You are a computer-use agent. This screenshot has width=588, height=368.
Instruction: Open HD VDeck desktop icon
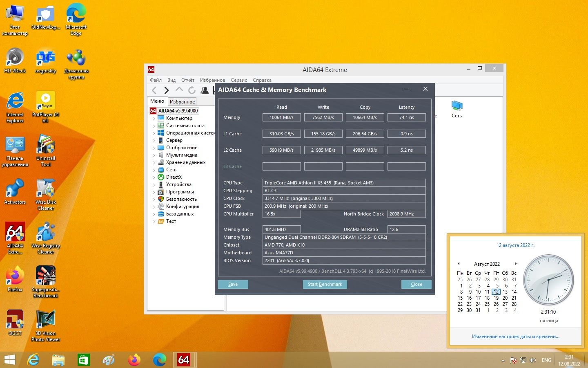(15, 61)
